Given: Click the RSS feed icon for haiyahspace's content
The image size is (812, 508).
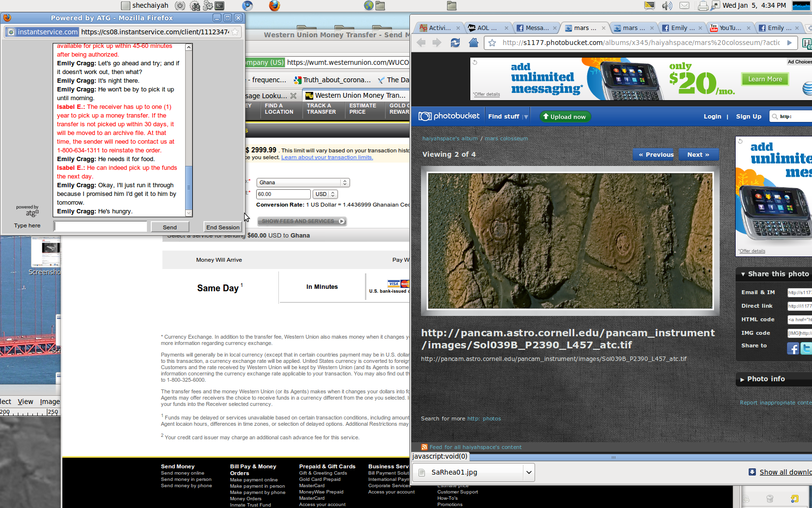Looking at the screenshot, I should click(x=424, y=447).
